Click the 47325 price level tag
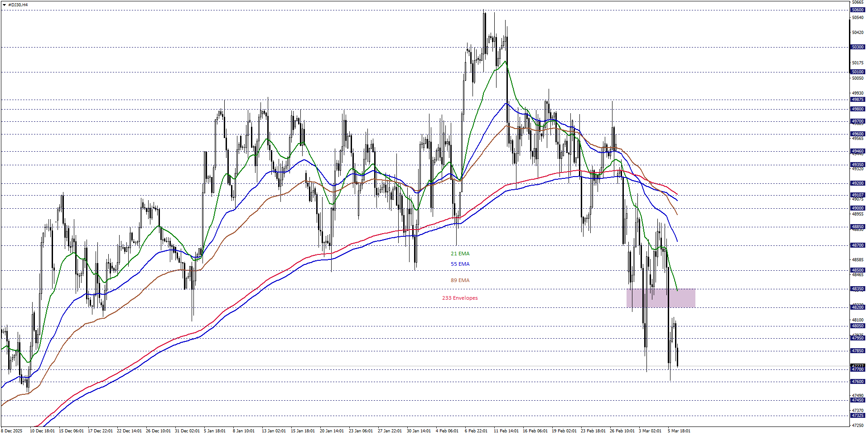 click(858, 416)
